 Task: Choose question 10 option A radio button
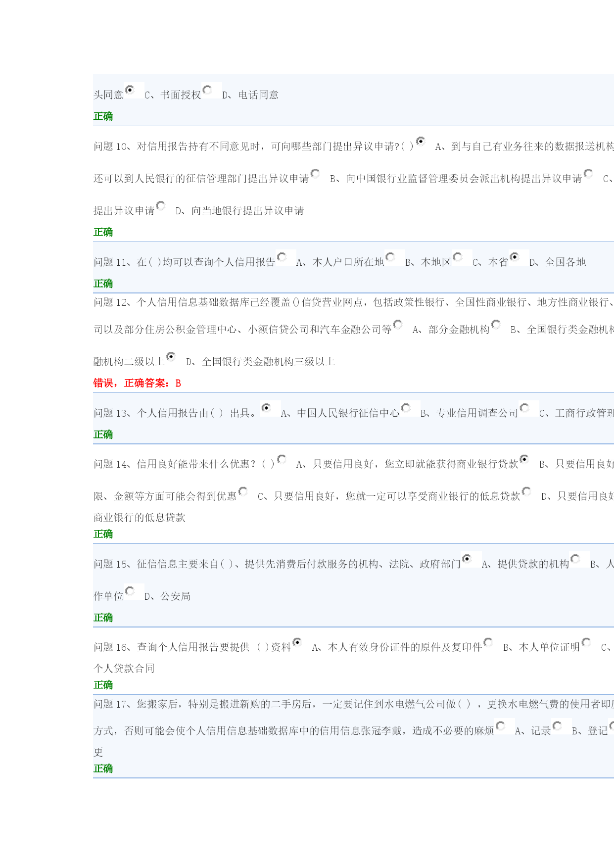421,141
